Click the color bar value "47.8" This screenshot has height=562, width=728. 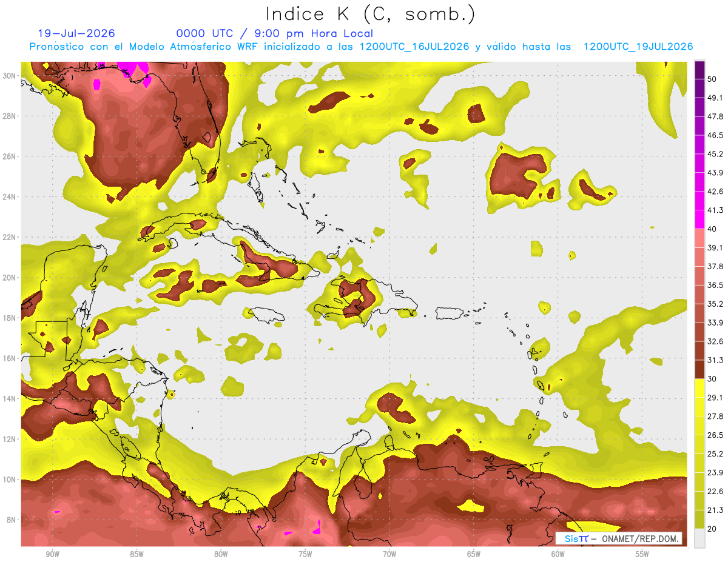tap(715, 116)
